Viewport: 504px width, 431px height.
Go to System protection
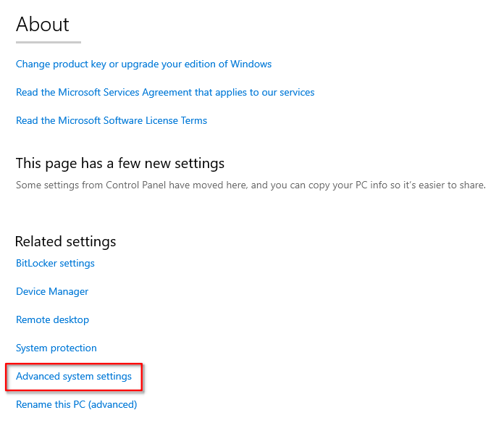(56, 348)
